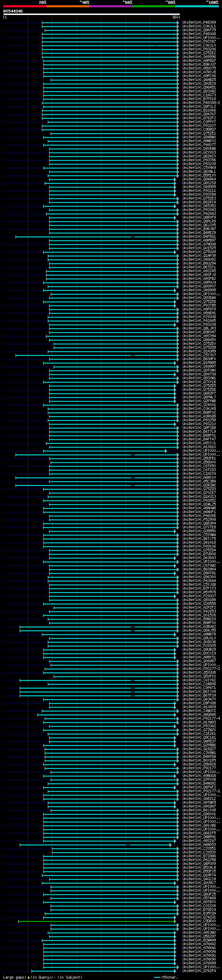Open hit UniRef100_B9RJU7

click(199, 64)
